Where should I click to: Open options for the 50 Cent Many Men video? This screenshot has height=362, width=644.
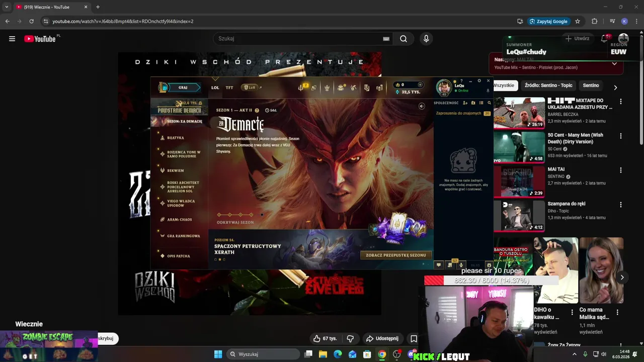(x=620, y=136)
